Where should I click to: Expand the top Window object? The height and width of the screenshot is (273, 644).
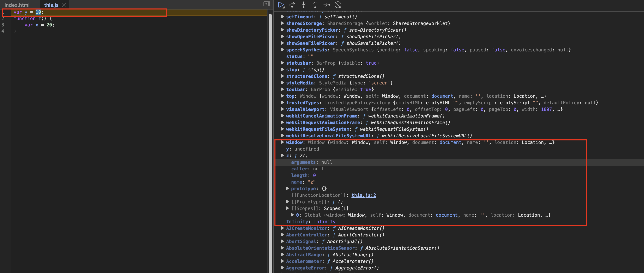(282, 96)
